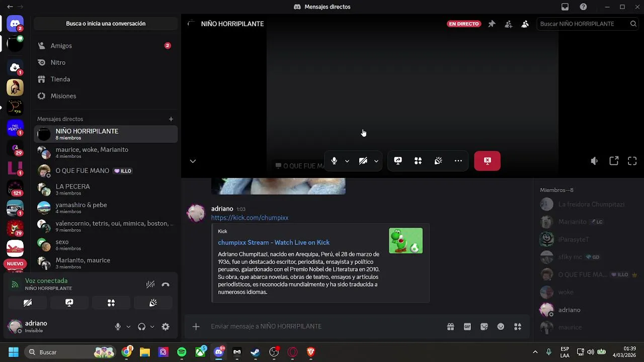The image size is (644, 362).
Task: Open more options ellipsis in call bar
Action: [458, 161]
